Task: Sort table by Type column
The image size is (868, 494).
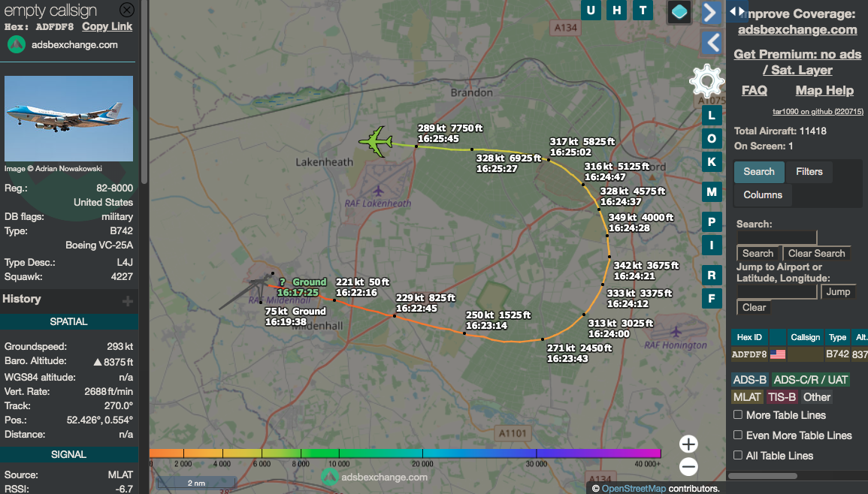Action: (837, 337)
